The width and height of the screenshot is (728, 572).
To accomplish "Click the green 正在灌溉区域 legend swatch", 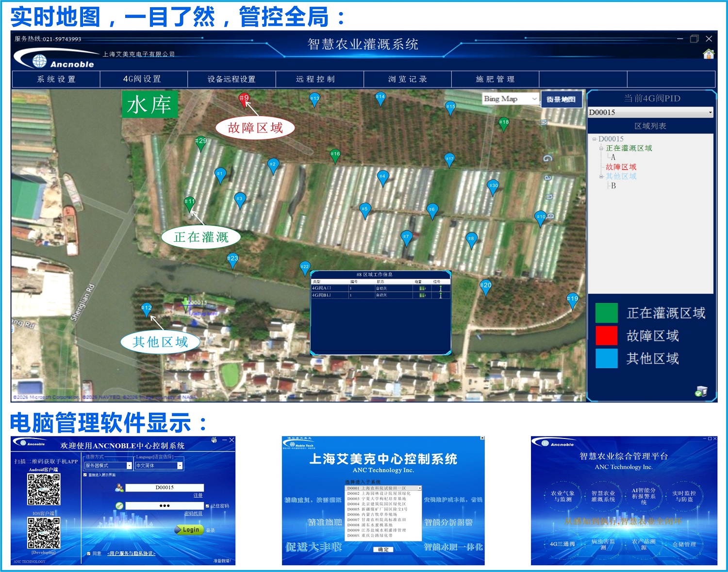I will click(x=606, y=313).
